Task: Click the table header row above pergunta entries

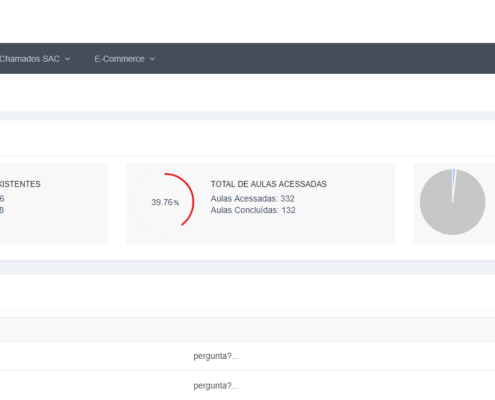Action: pos(247,329)
